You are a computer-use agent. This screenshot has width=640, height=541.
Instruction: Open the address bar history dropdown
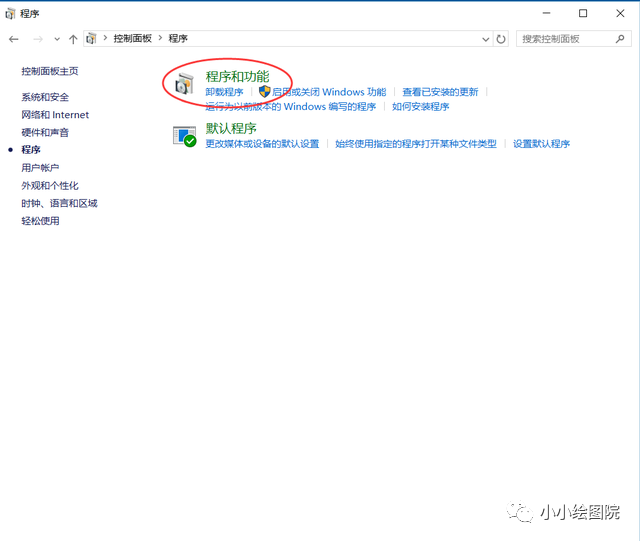pyautogui.click(x=486, y=39)
